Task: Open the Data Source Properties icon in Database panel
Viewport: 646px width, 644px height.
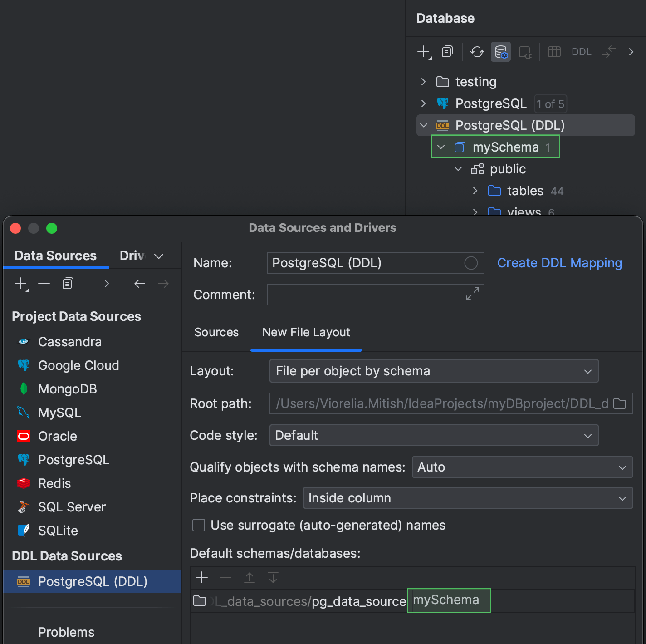Action: 500,52
